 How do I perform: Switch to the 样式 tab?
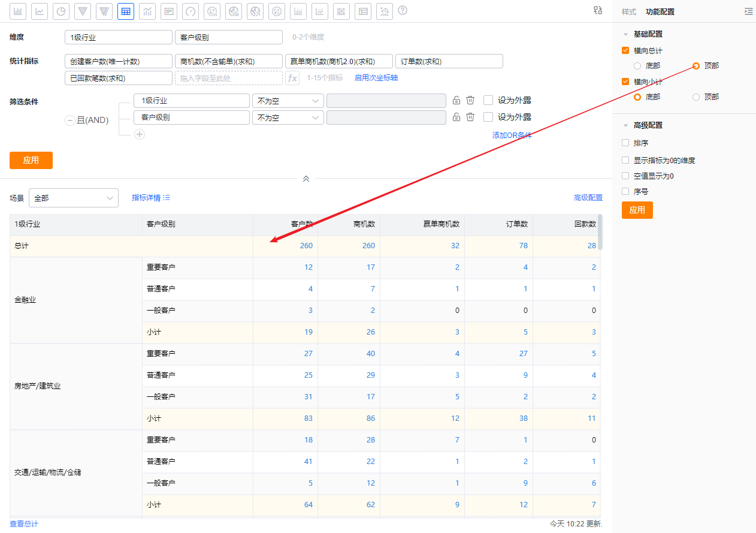pyautogui.click(x=629, y=12)
